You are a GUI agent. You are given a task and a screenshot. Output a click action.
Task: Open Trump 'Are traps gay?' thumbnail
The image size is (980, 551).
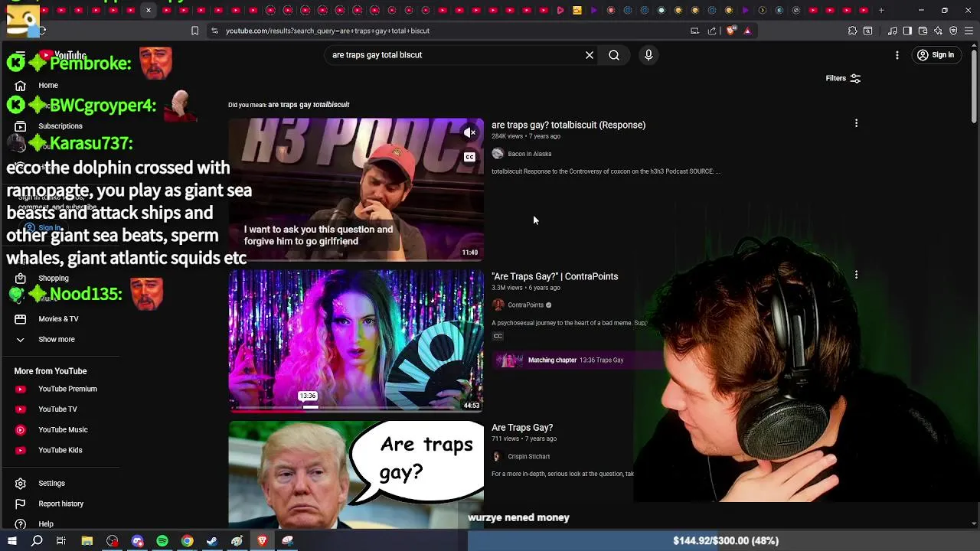point(356,474)
